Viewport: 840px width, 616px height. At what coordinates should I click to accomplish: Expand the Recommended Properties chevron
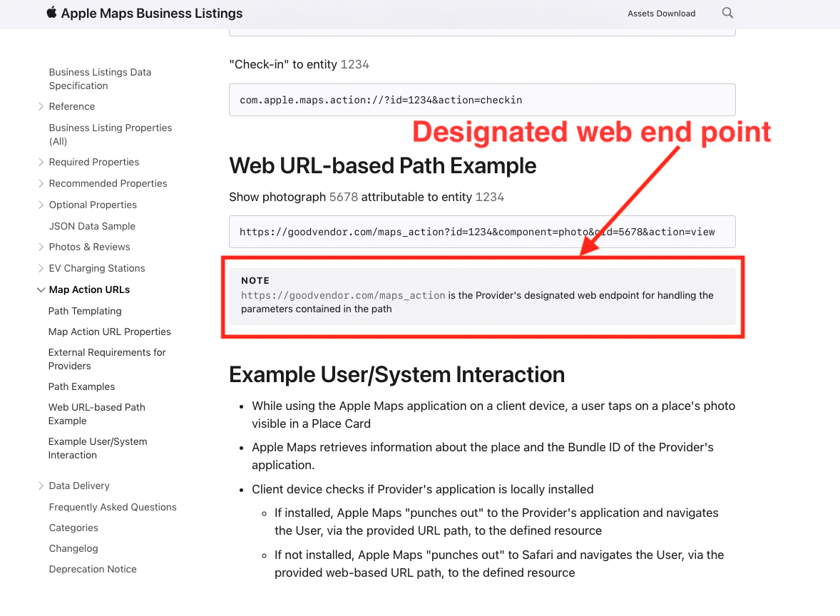41,183
